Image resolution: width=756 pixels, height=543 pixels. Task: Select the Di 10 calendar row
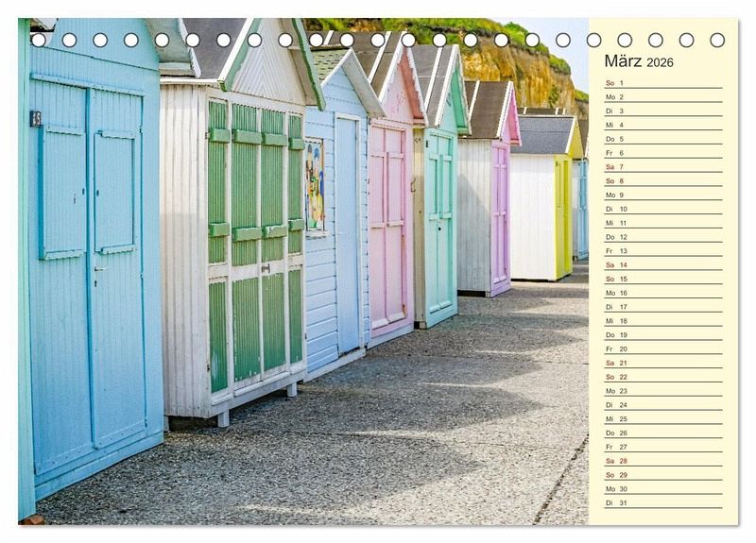coord(663,209)
